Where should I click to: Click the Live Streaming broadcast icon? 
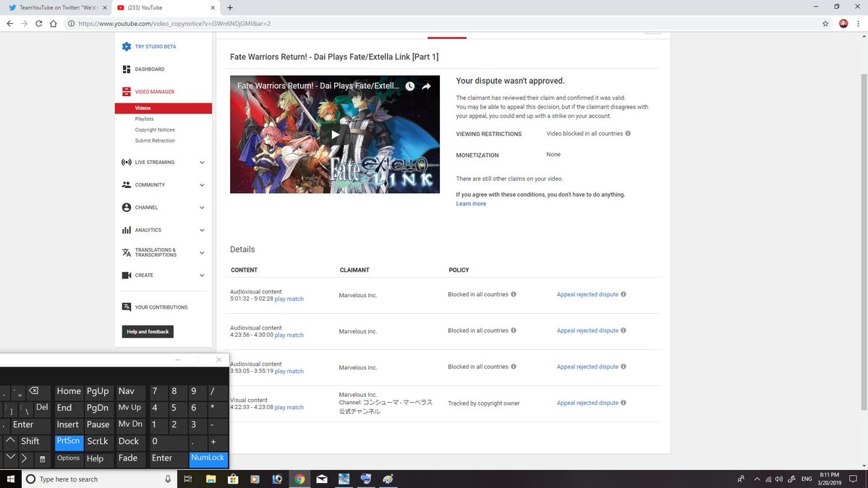click(127, 162)
